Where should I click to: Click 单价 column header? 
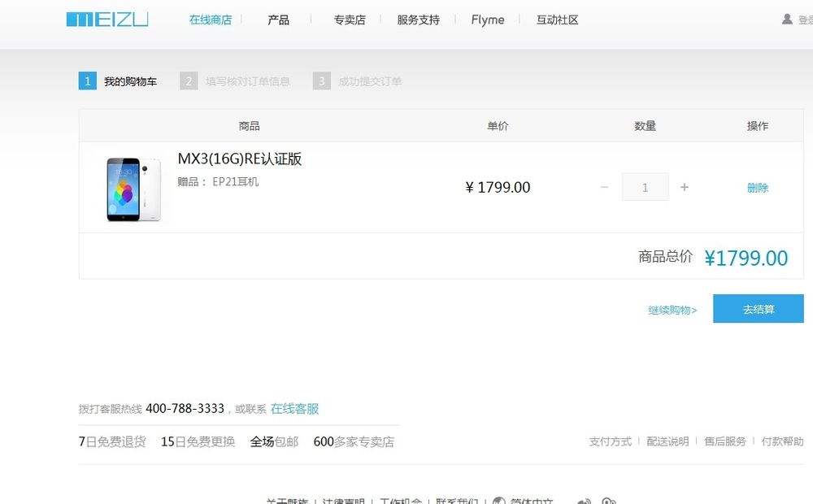pyautogui.click(x=498, y=126)
